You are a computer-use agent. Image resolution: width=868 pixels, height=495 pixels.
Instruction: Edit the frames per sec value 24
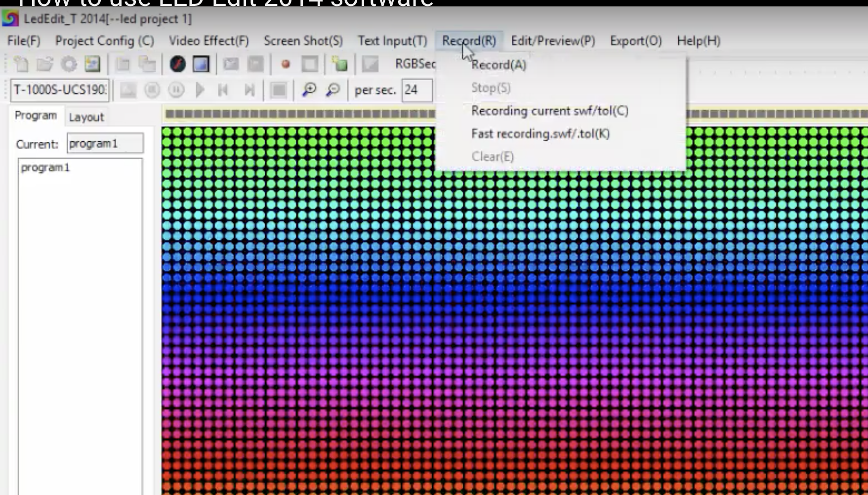click(416, 90)
